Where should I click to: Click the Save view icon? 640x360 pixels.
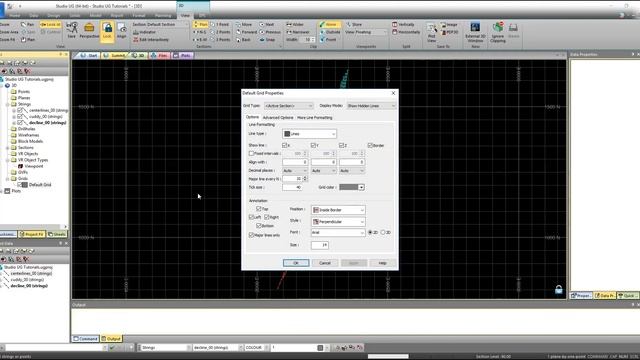point(72,31)
